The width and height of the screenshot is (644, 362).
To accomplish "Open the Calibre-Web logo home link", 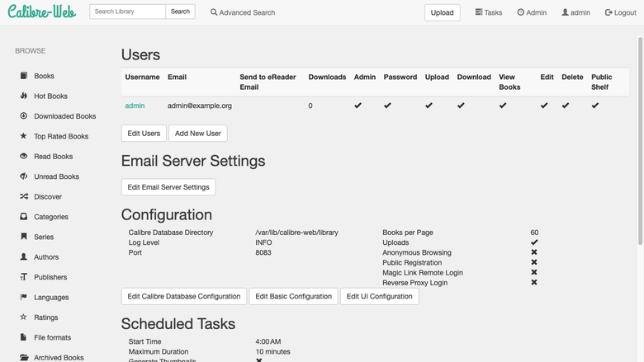I will tap(42, 12).
